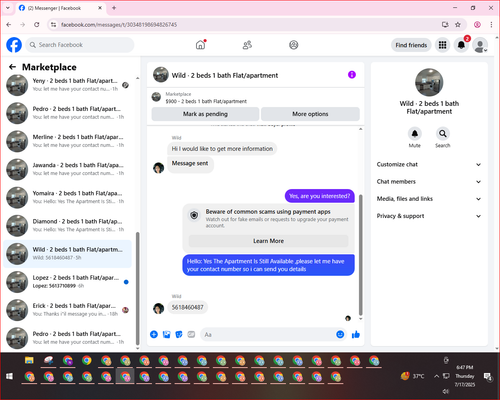Image resolution: width=500 pixels, height=400 pixels.
Task: Open the Friends icon in the top navigation
Action: [x=247, y=45]
